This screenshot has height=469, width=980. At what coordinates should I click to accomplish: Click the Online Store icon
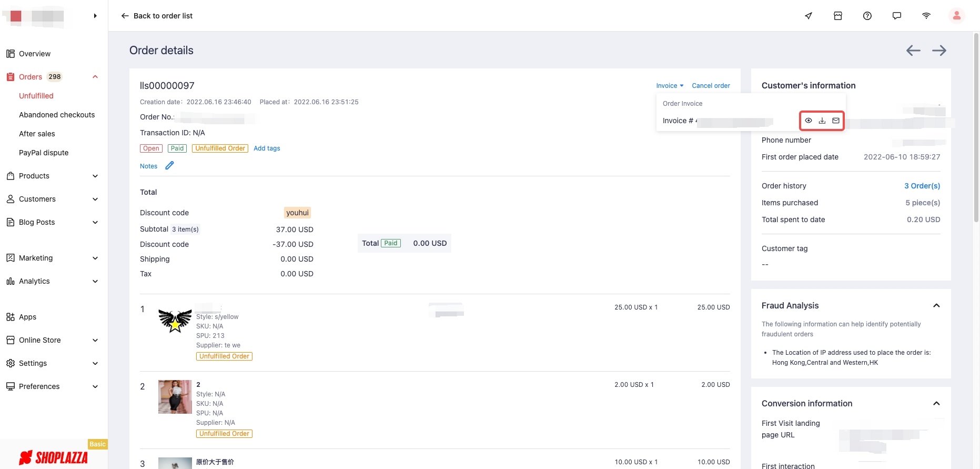11,340
